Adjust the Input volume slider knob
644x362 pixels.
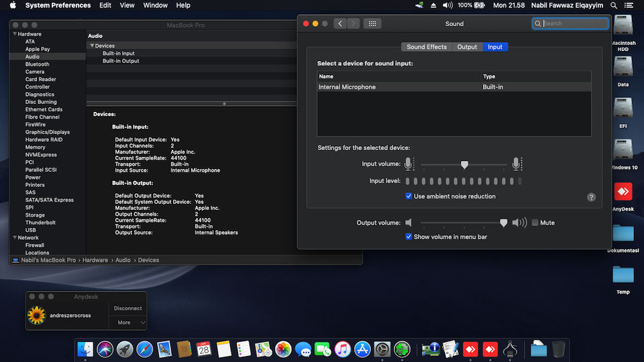(x=464, y=164)
